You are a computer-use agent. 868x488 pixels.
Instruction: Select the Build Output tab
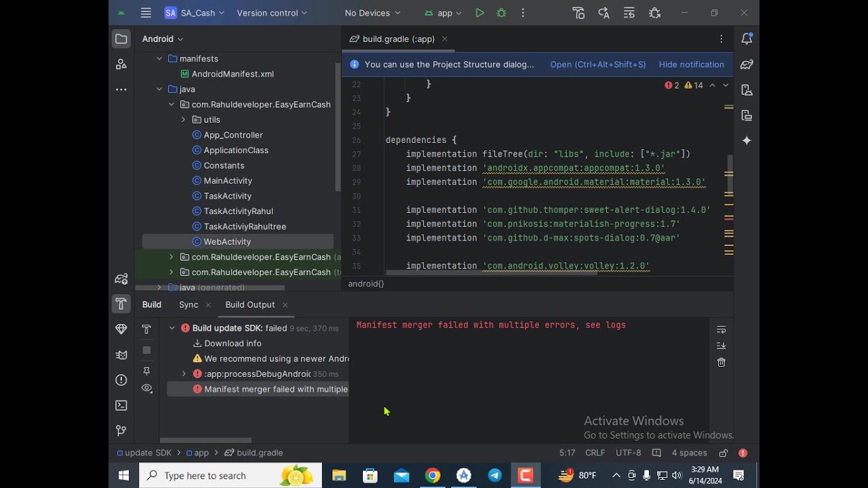[250, 305]
